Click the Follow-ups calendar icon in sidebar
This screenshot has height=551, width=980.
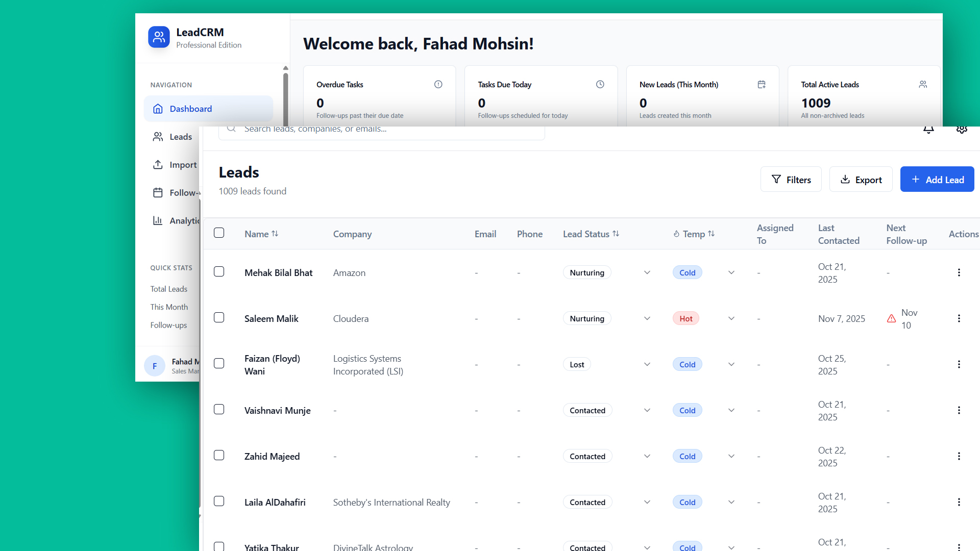pos(159,192)
